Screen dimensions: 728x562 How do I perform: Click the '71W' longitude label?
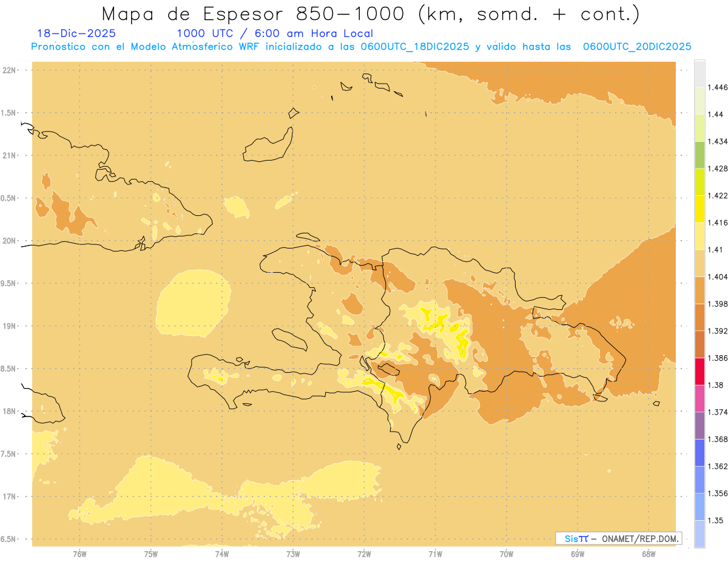click(x=435, y=554)
